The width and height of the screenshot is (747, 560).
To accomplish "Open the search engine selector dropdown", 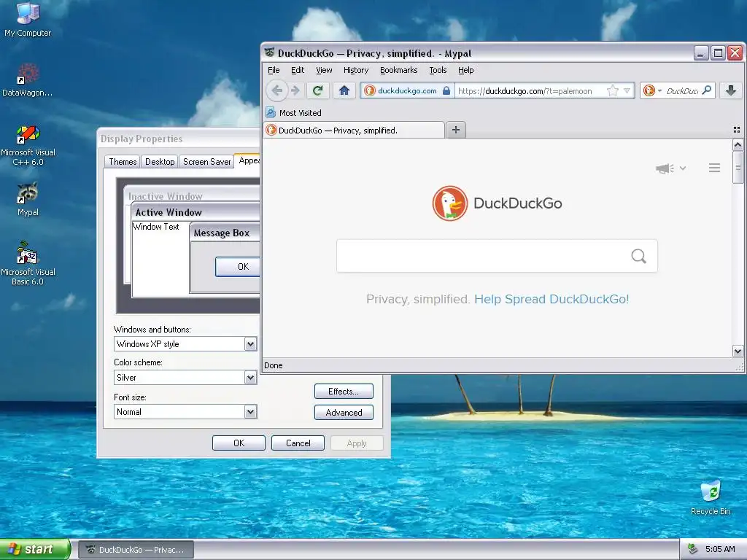I will (653, 90).
